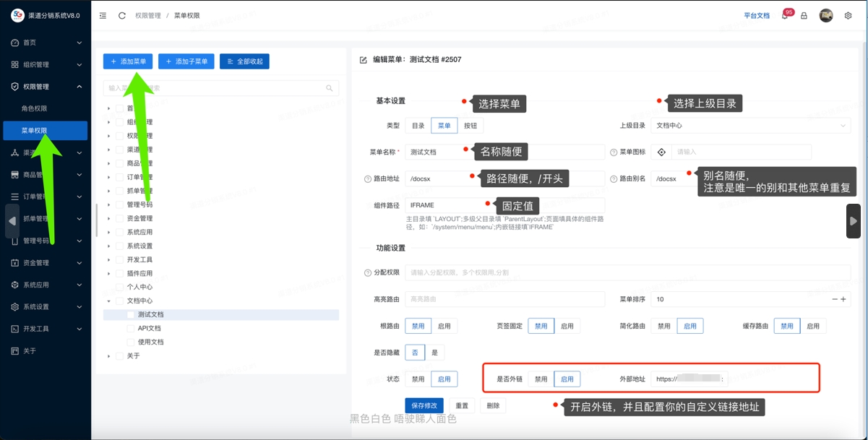This screenshot has height=440, width=868.
Task: Click the sidebar collapse hamburger icon
Action: pyautogui.click(x=103, y=15)
